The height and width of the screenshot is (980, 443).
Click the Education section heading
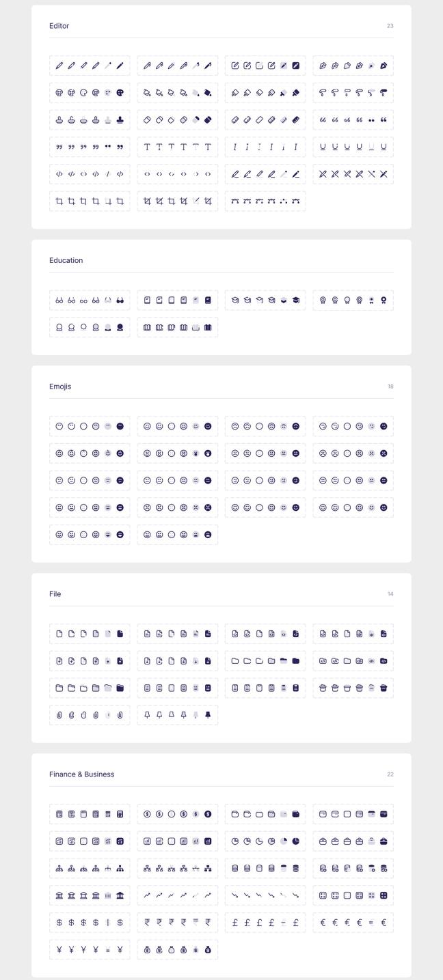[x=66, y=260]
